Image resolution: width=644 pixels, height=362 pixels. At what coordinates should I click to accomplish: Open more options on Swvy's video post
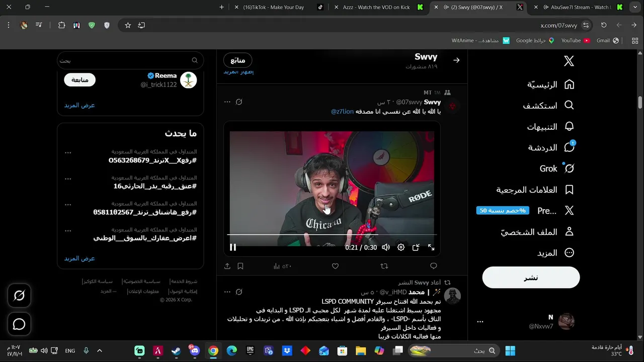click(227, 102)
